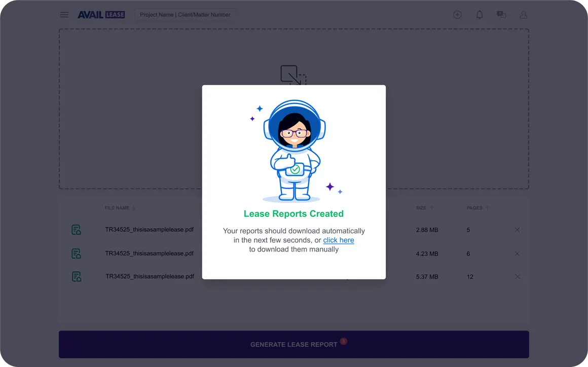Select the lease document icon for first file
The width and height of the screenshot is (588, 367).
tap(76, 230)
